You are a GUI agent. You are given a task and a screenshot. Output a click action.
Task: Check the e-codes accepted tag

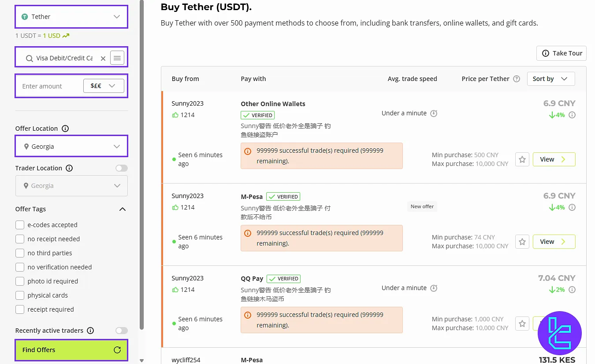(20, 225)
